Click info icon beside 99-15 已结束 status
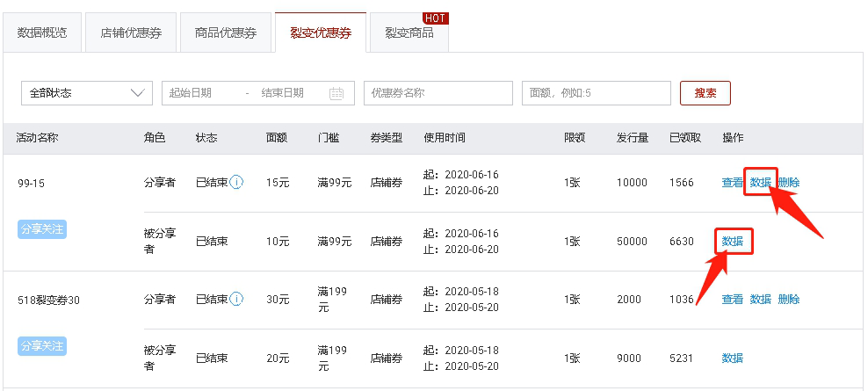This screenshot has height=391, width=868. tap(237, 183)
